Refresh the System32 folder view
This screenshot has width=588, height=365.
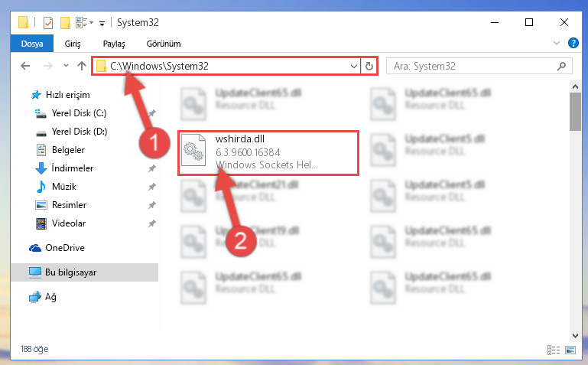[369, 67]
